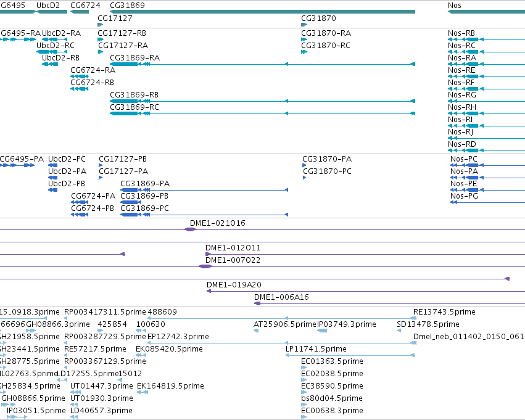Click clone DME1-012O11 label
Image resolution: width=525 pixels, height=420 pixels.
click(x=233, y=248)
